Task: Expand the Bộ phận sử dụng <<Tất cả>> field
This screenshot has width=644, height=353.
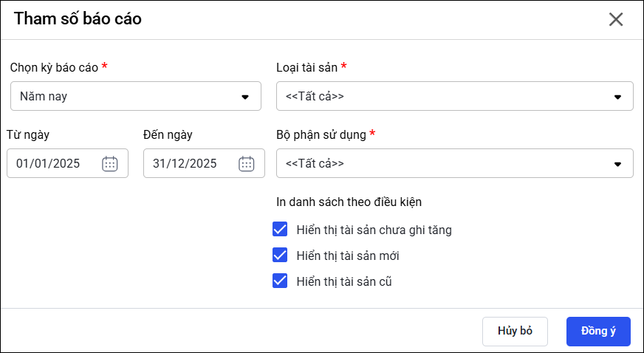Action: 443,164
